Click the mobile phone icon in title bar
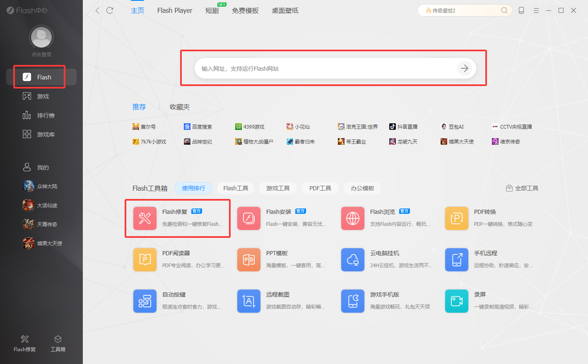 tap(521, 10)
